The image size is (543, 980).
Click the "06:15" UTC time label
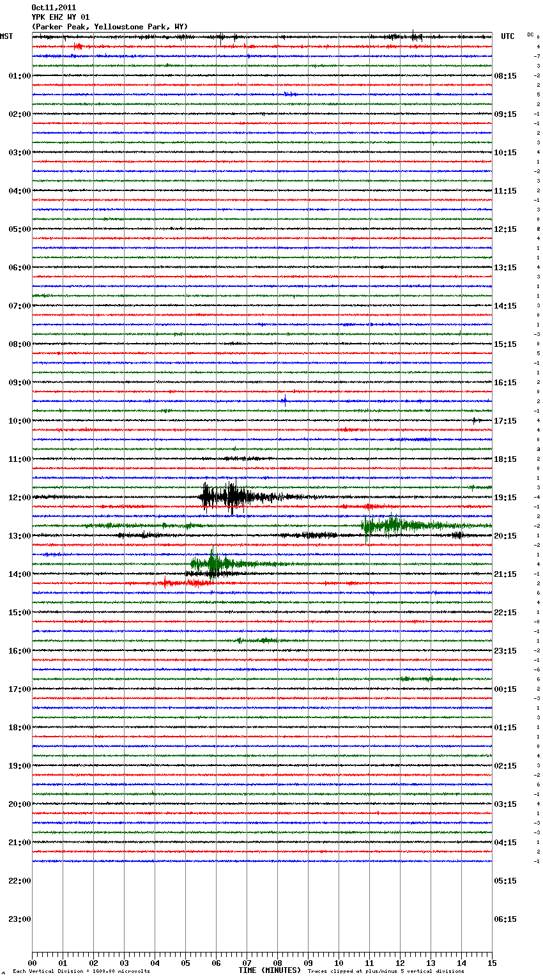click(505, 919)
